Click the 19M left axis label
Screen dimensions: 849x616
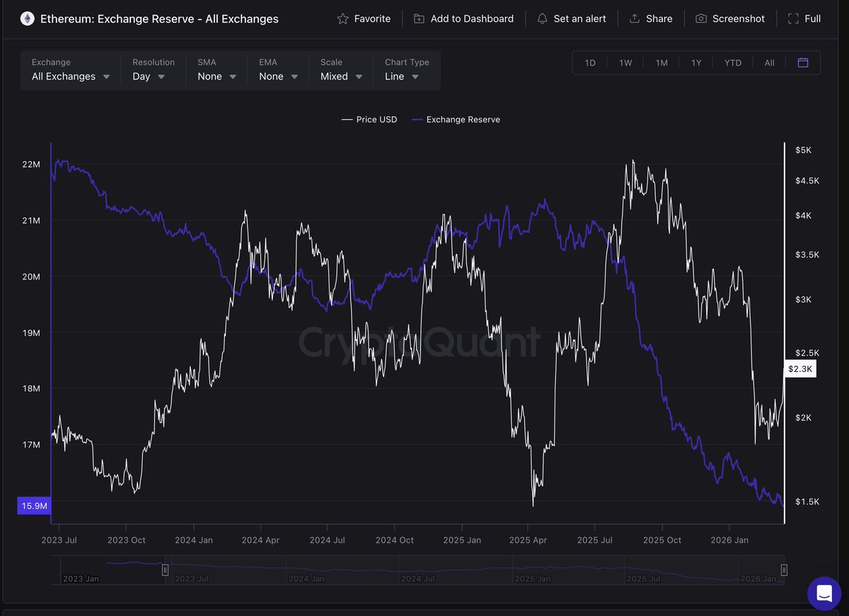coord(31,332)
